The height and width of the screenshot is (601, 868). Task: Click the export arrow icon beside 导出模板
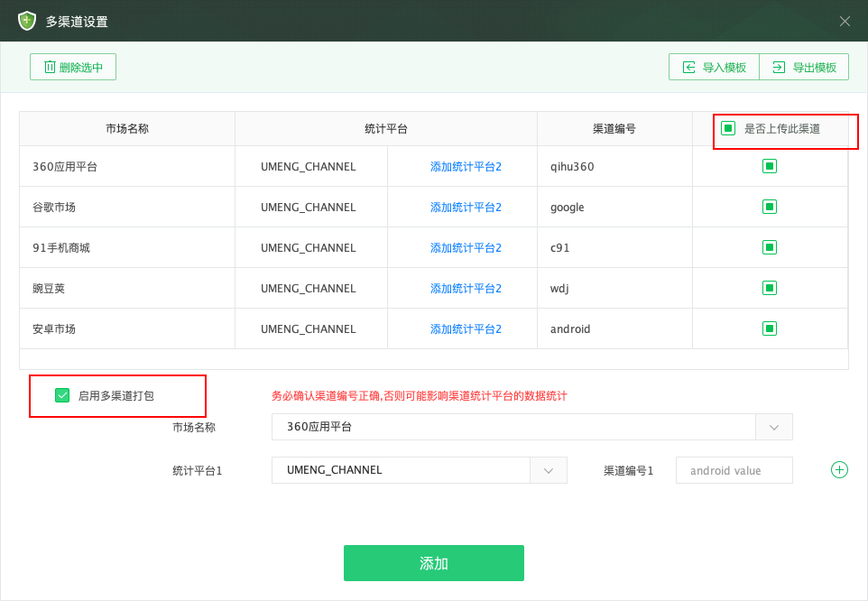point(779,67)
